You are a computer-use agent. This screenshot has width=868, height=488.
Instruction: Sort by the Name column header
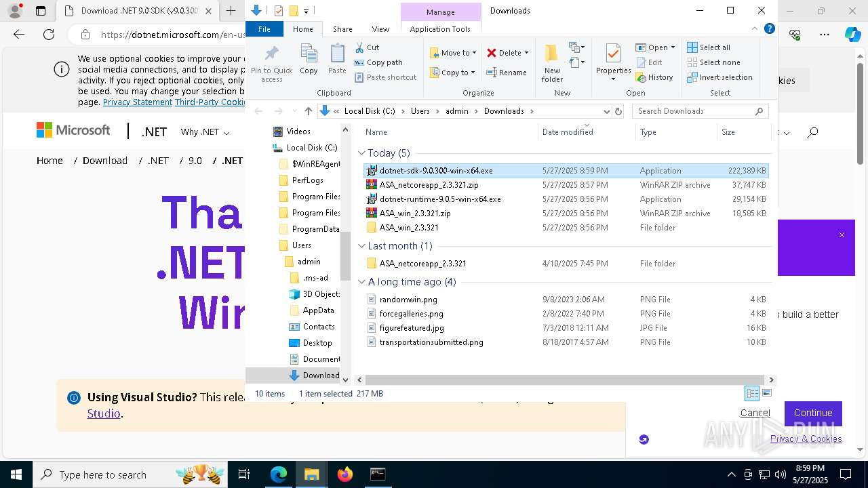coord(449,132)
